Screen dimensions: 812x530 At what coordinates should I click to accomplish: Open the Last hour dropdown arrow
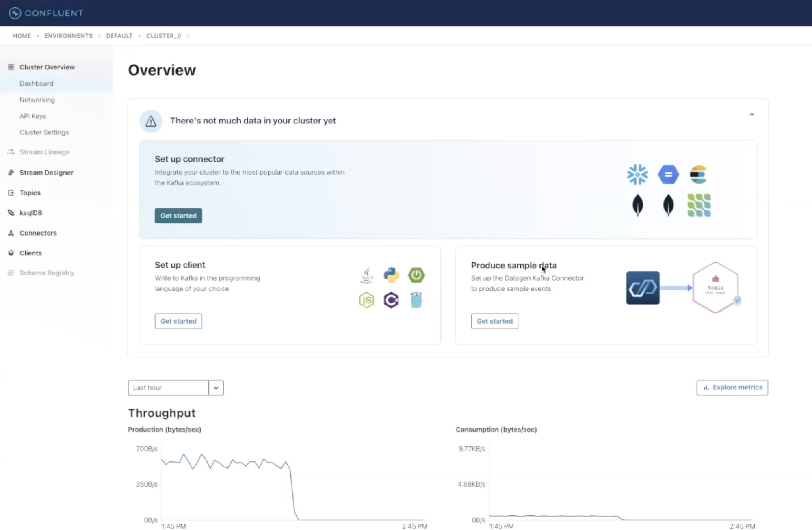tap(216, 388)
